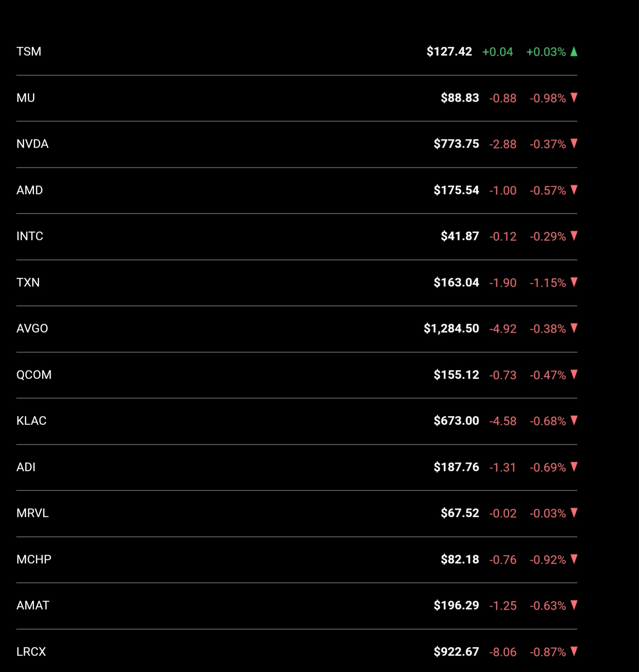Screen dimensions: 639x672
Task: Select the QCOM ticker label
Action: coord(34,374)
